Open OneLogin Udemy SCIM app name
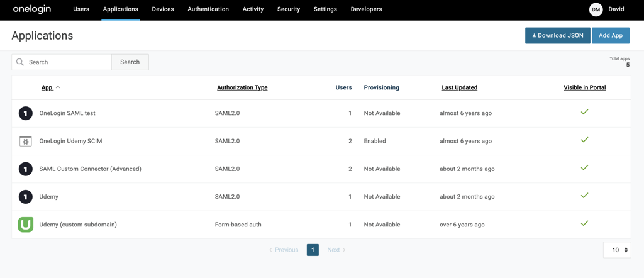The width and height of the screenshot is (644, 278). (x=70, y=141)
